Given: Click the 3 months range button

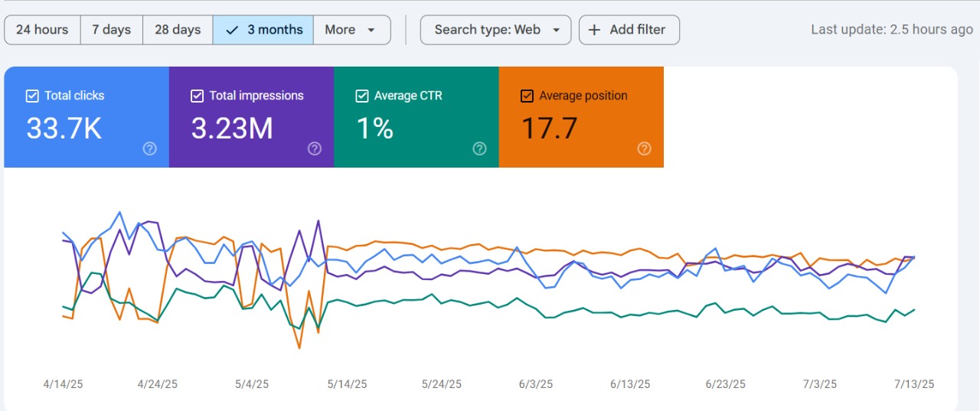Looking at the screenshot, I should click(x=263, y=30).
